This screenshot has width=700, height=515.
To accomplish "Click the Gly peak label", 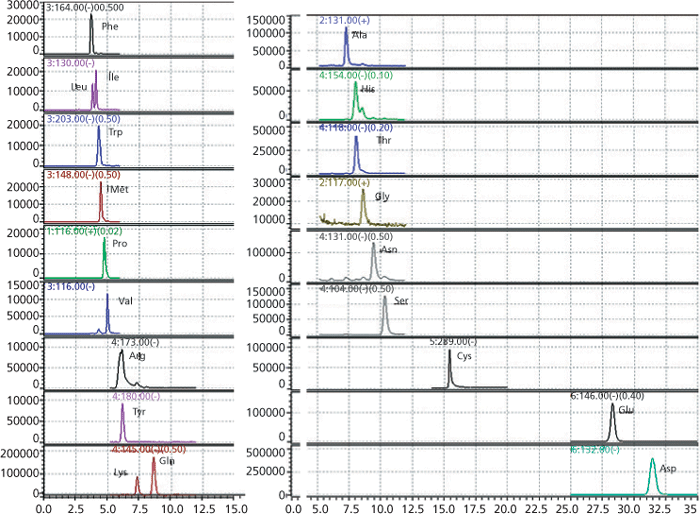I will point(382,196).
